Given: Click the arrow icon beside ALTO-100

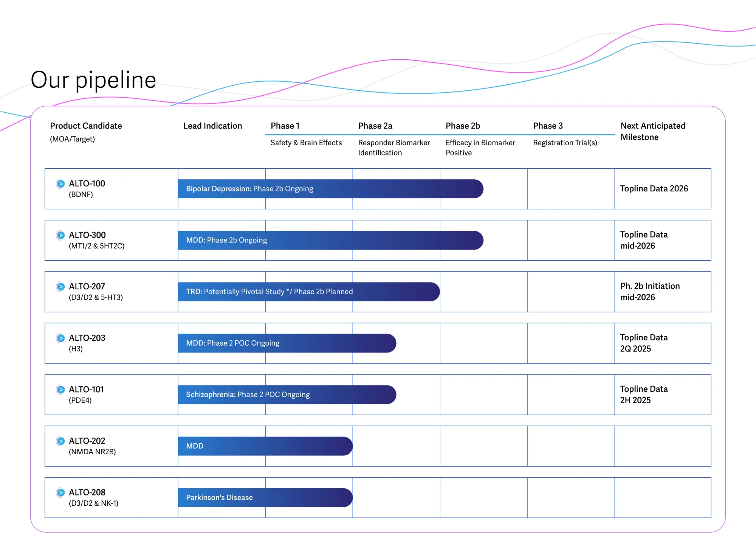Looking at the screenshot, I should point(60,184).
